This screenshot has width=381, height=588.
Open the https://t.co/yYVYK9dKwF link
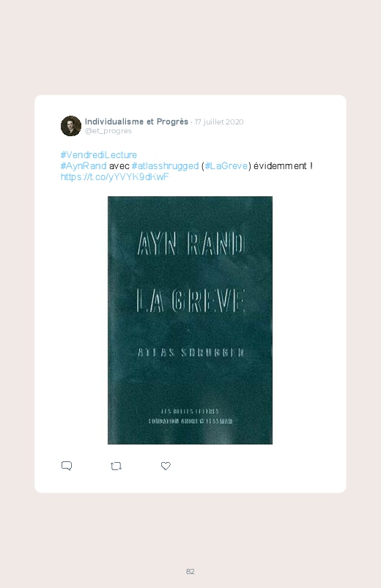point(115,176)
